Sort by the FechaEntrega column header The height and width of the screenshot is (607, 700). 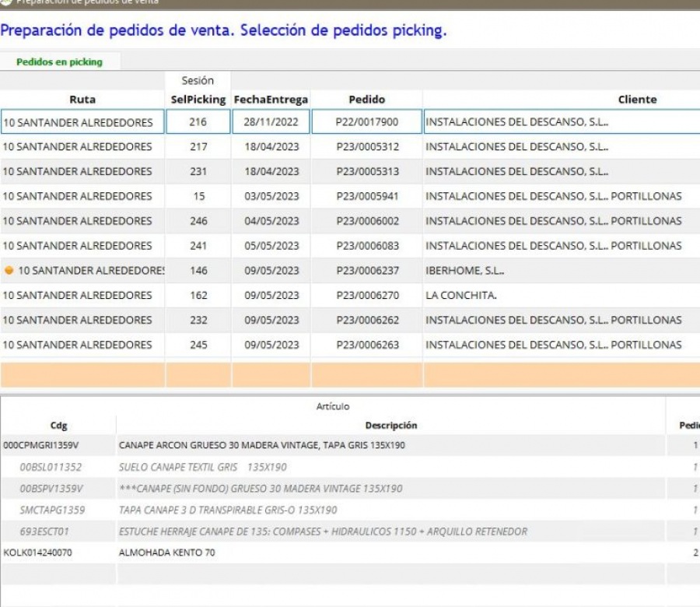pyautogui.click(x=271, y=100)
